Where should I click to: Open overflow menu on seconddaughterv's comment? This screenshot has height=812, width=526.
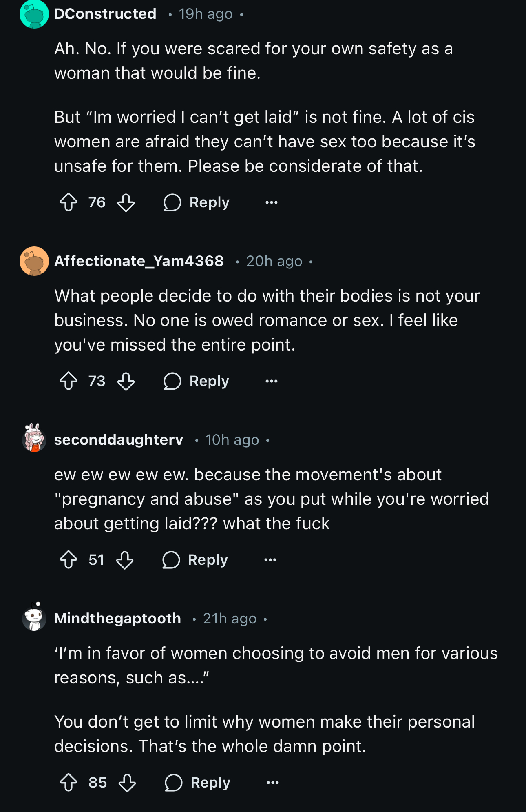tap(270, 560)
